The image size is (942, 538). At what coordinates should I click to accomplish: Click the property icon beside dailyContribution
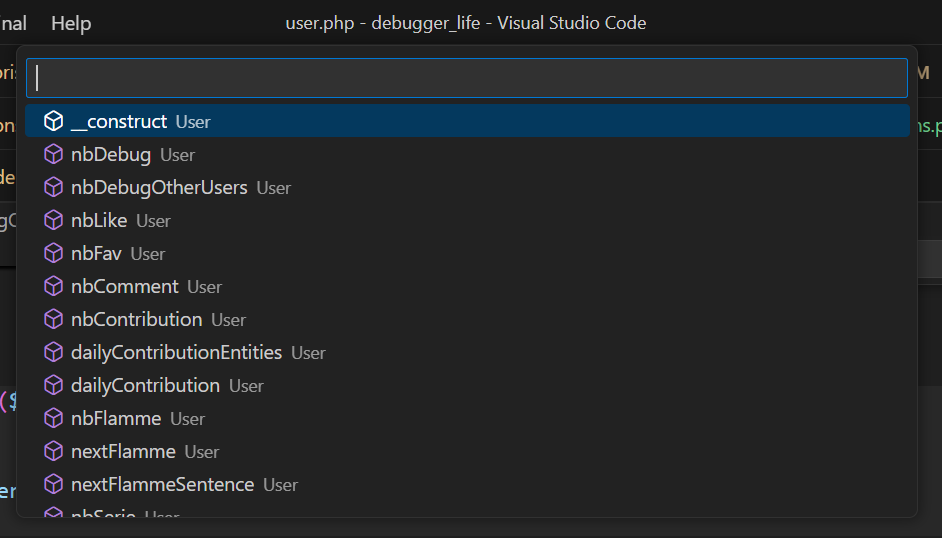[x=53, y=385]
